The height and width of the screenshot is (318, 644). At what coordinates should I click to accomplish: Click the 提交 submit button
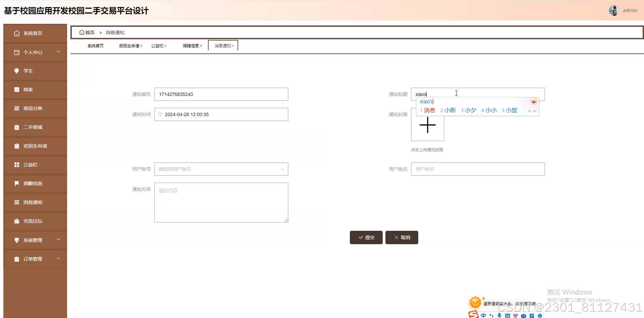coord(366,237)
